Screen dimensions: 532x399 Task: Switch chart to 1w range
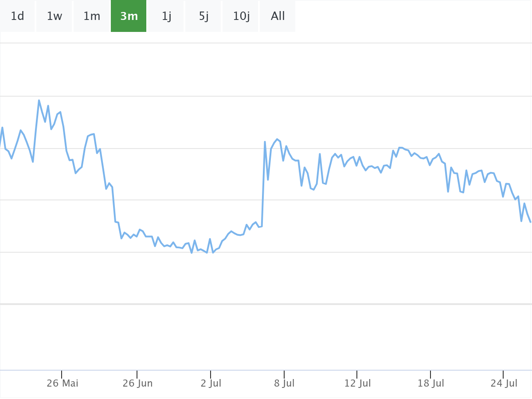pos(55,16)
